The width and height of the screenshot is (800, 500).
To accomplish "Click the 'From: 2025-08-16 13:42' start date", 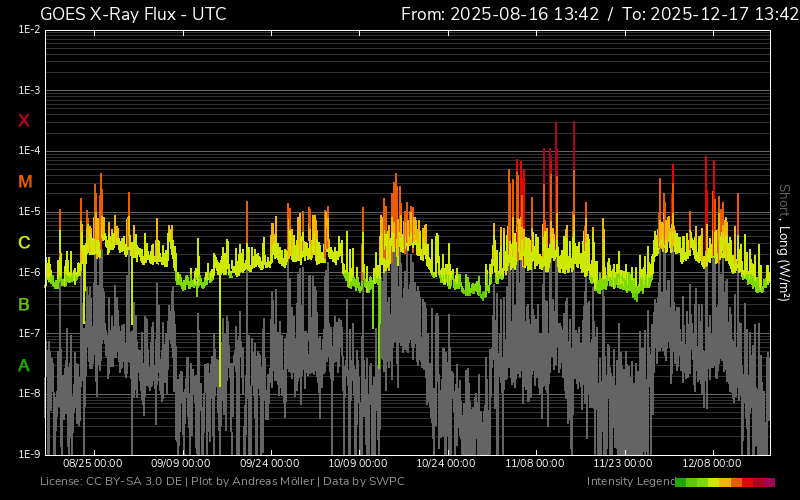I will (x=500, y=14).
